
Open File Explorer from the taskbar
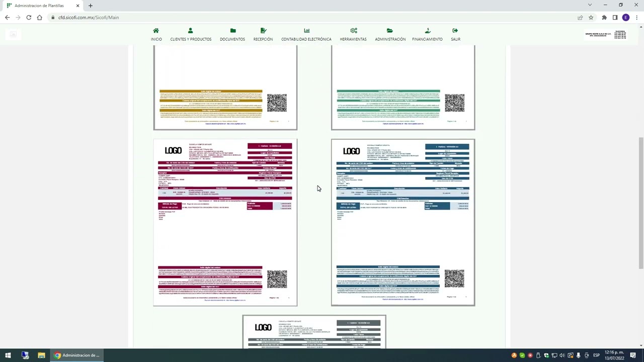[41, 355]
